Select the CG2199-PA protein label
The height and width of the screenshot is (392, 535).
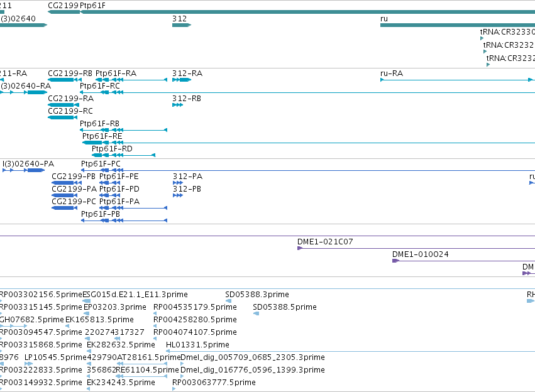pos(74,189)
